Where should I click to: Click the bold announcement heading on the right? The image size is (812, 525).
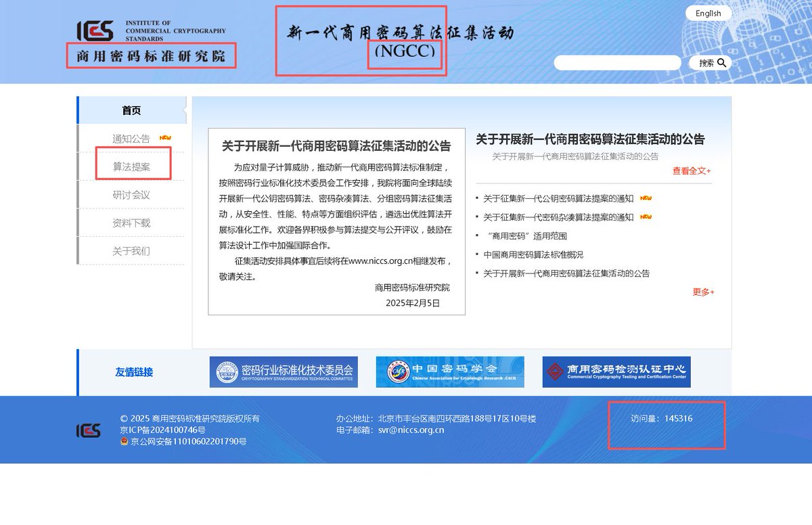(x=590, y=139)
